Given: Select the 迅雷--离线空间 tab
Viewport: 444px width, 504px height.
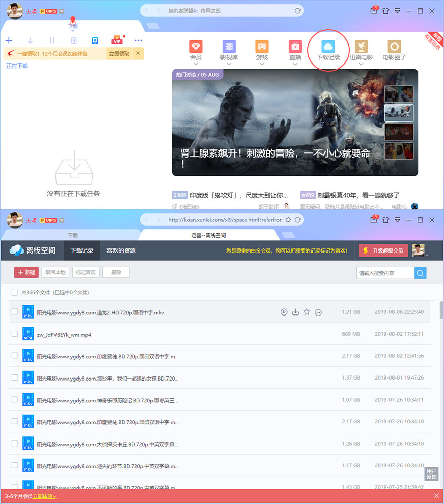Looking at the screenshot, I should (x=208, y=235).
